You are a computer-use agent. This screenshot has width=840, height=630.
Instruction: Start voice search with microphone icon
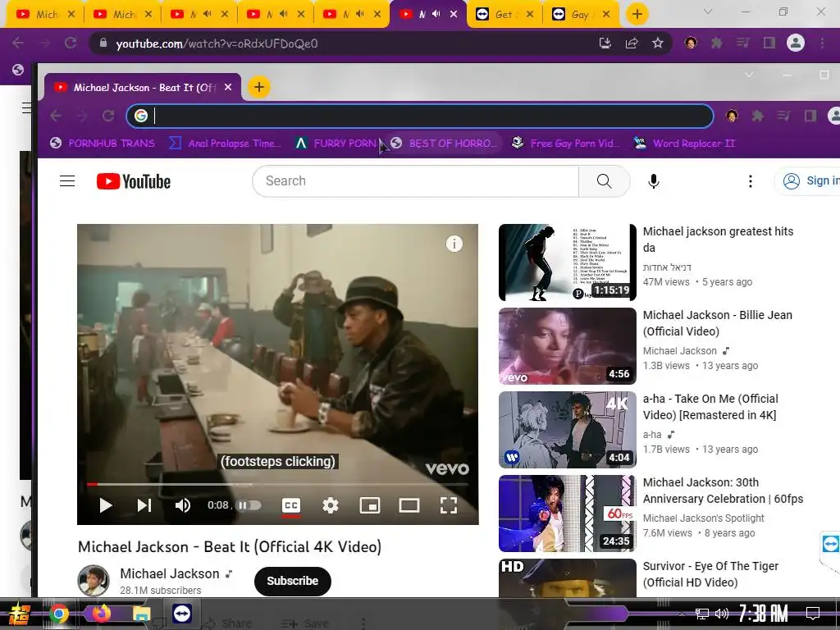[x=654, y=181]
